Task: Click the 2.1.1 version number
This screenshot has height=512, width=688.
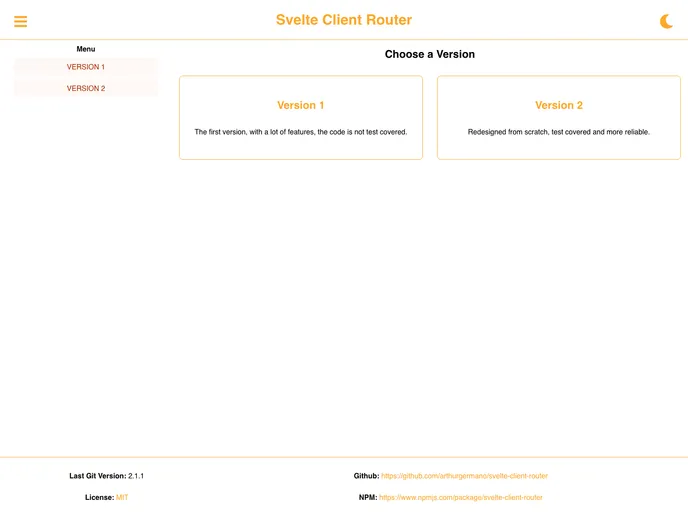Action: point(136,476)
